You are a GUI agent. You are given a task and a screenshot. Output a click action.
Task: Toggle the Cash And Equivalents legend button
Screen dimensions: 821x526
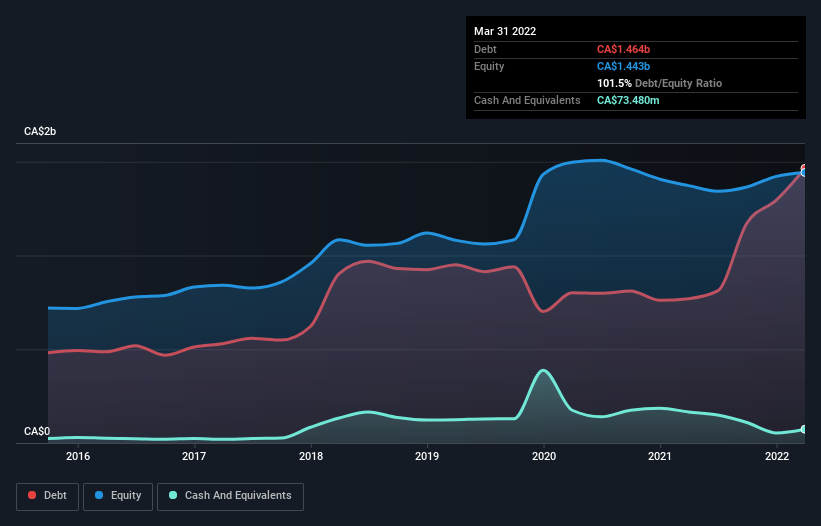click(230, 496)
